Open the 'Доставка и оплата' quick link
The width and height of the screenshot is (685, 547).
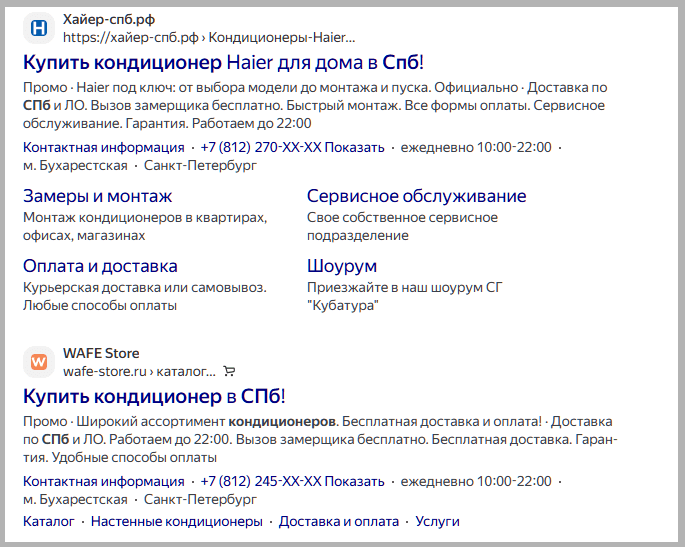(x=339, y=522)
